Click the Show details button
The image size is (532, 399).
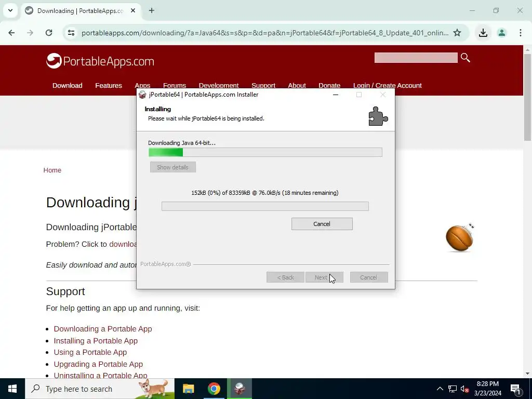point(172,167)
